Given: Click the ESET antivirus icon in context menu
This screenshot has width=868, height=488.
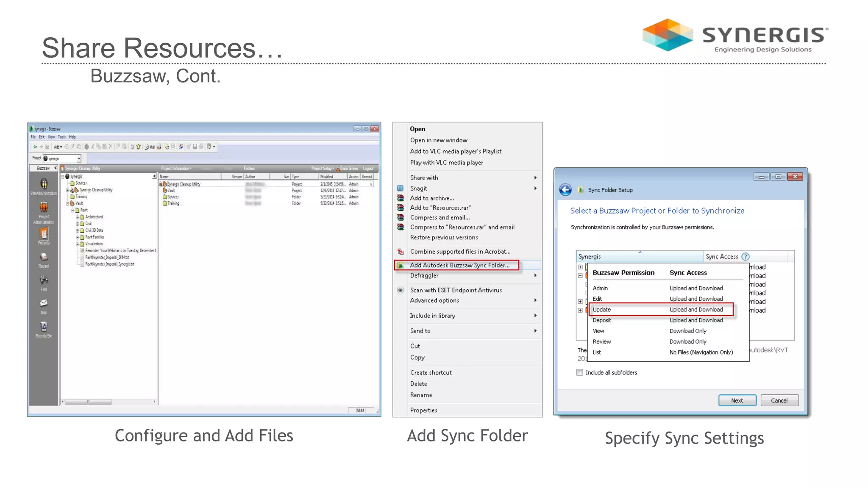Looking at the screenshot, I should coord(400,290).
